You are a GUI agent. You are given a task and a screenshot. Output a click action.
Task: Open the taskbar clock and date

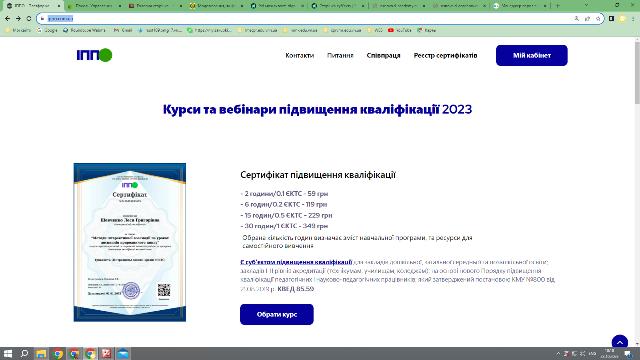pos(610,354)
